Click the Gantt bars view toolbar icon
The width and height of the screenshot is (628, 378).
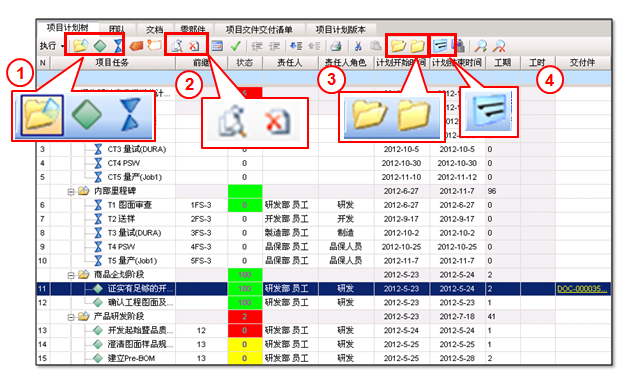click(440, 46)
